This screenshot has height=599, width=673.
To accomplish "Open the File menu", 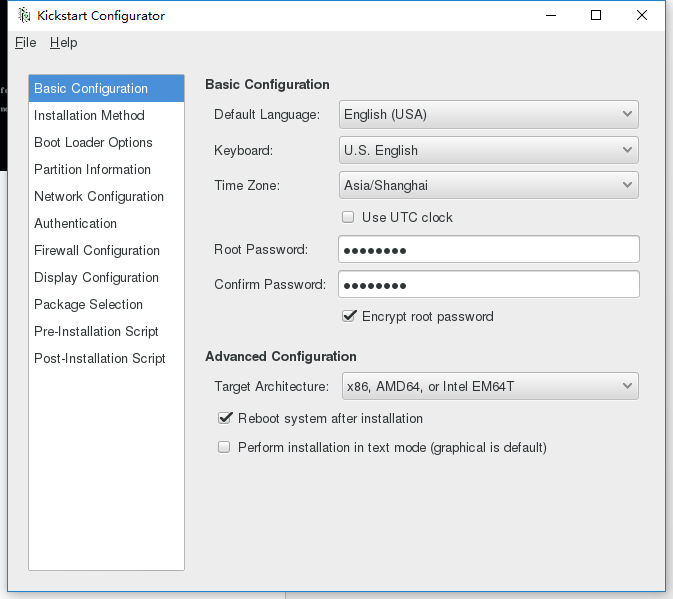I will coord(25,43).
